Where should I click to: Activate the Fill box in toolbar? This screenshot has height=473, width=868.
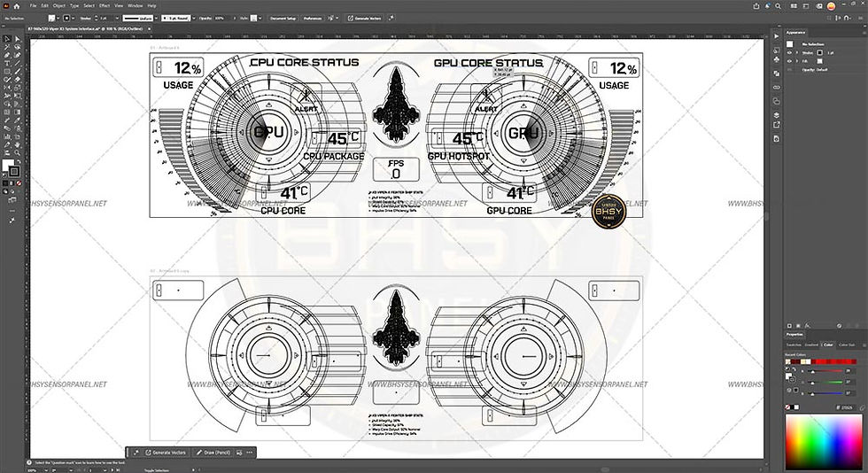(x=8, y=165)
